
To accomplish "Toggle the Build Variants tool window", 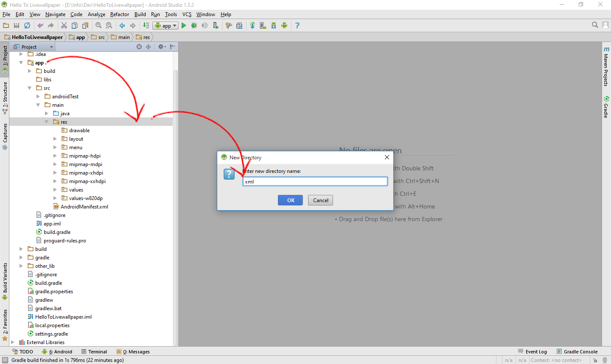I will (5, 281).
